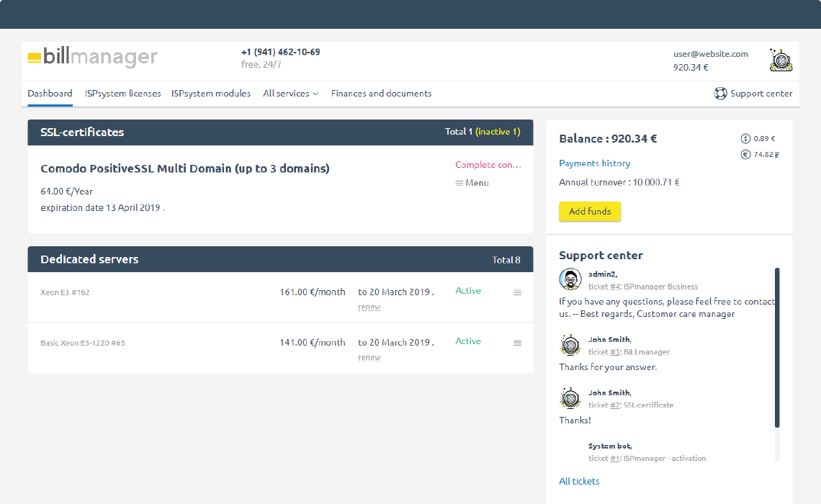The image size is (821, 504).
Task: Open the SSL certificate Menu
Action: coord(472,183)
